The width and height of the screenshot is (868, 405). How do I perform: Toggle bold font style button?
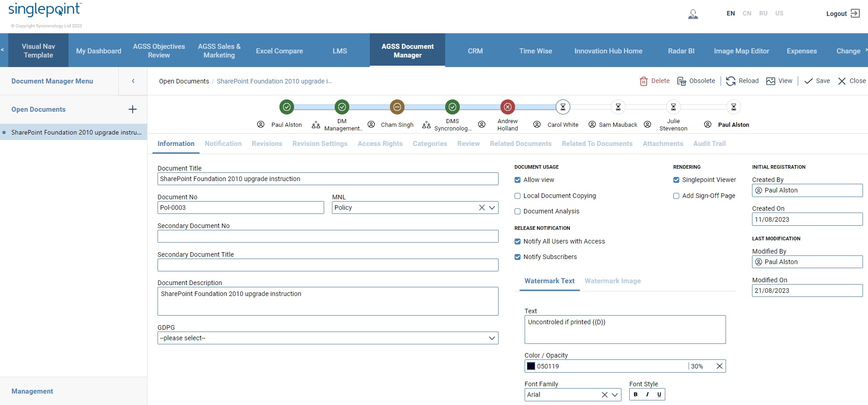point(636,395)
